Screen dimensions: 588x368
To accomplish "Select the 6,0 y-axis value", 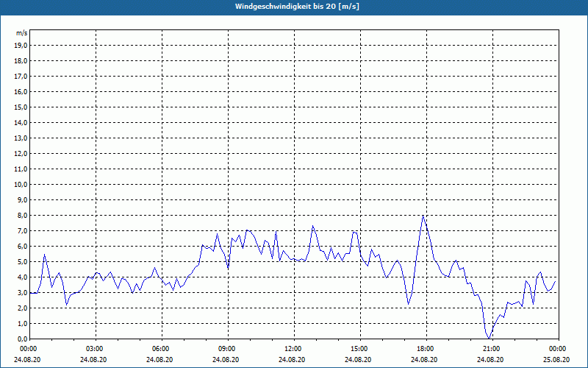I will tap(23, 246).
